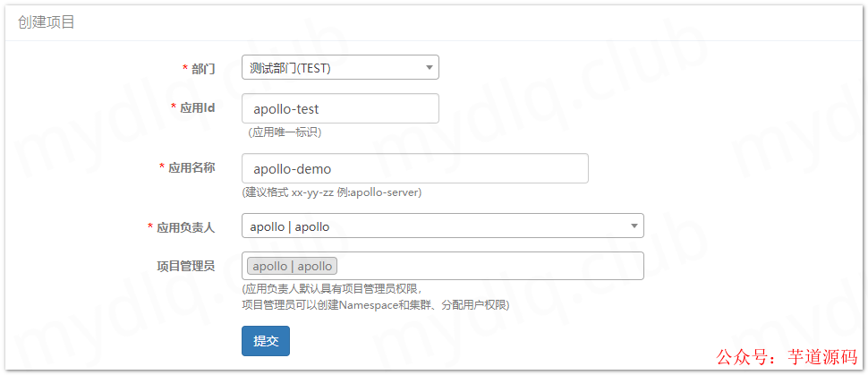Expand the 应用负责人 owner dropdown
Image resolution: width=868 pixels, height=375 pixels.
click(x=442, y=226)
